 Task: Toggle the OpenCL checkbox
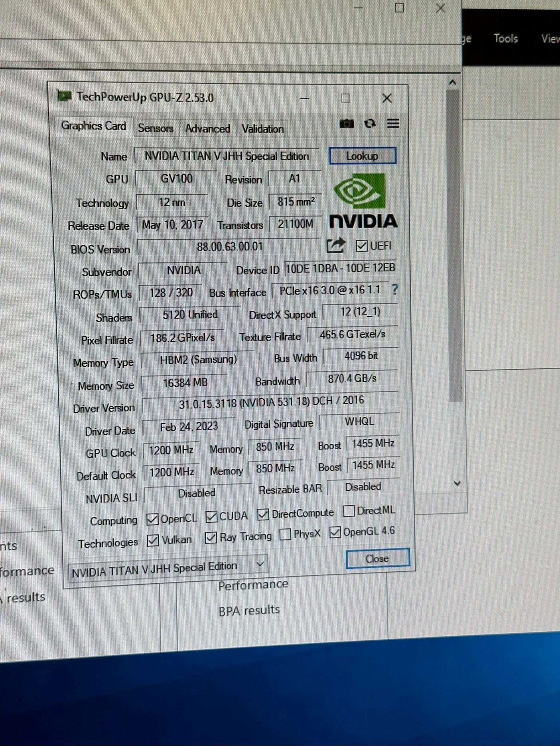(152, 519)
